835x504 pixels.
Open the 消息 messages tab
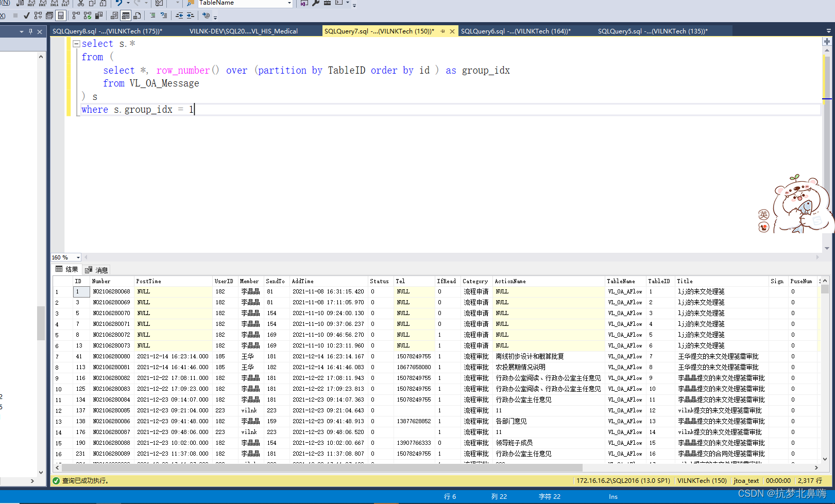coord(97,270)
